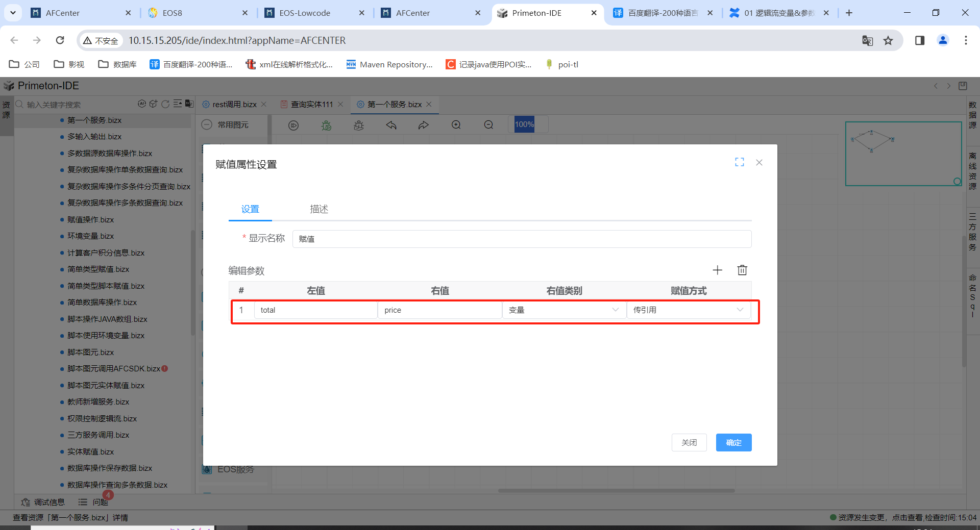Refresh the resource tree
Image resolution: width=980 pixels, height=530 pixels.
165,104
